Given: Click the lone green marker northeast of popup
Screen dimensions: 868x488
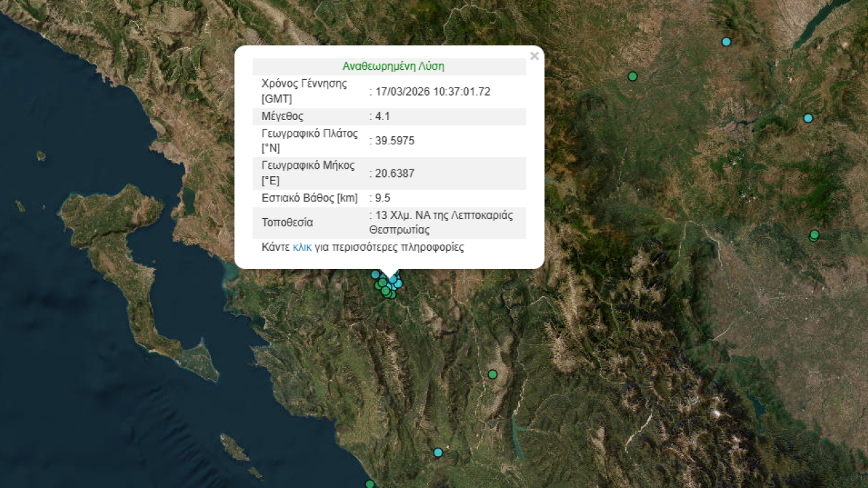Looking at the screenshot, I should 633,76.
